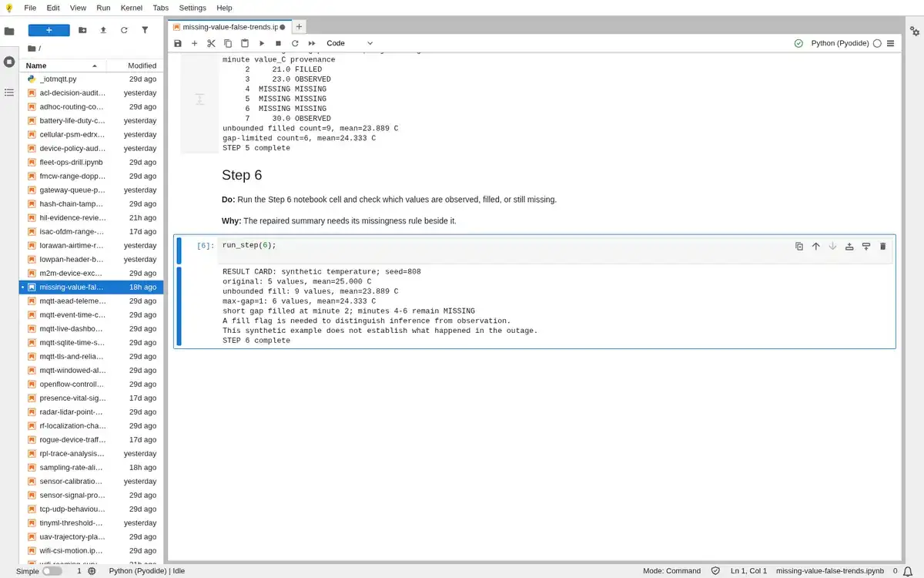The height and width of the screenshot is (578, 924).
Task: Copy the selected cell from the toolbar
Action: pyautogui.click(x=228, y=44)
